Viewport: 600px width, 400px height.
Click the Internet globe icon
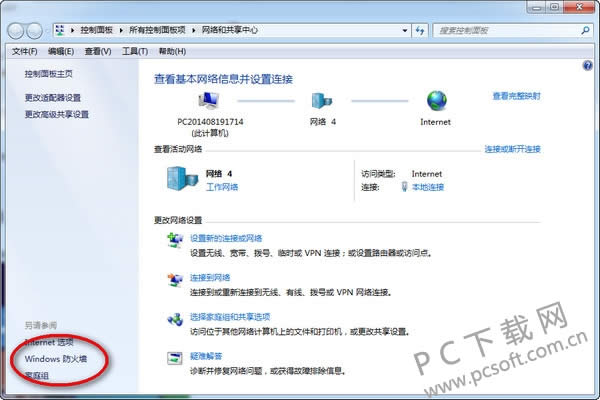coord(437,101)
